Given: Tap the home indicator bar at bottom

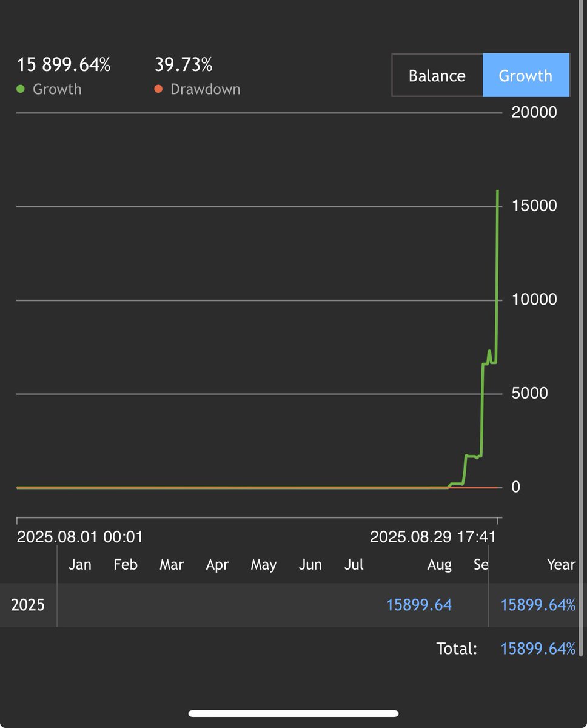Looking at the screenshot, I should coord(293,713).
